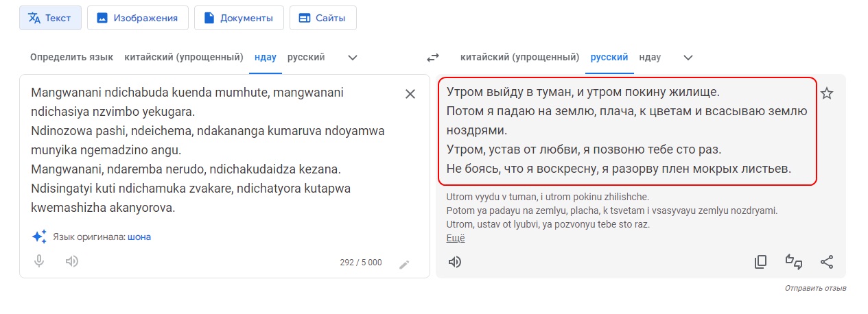Rate this translation with thumbs icon
Viewport: 868px width, 314px height.
pos(794,262)
